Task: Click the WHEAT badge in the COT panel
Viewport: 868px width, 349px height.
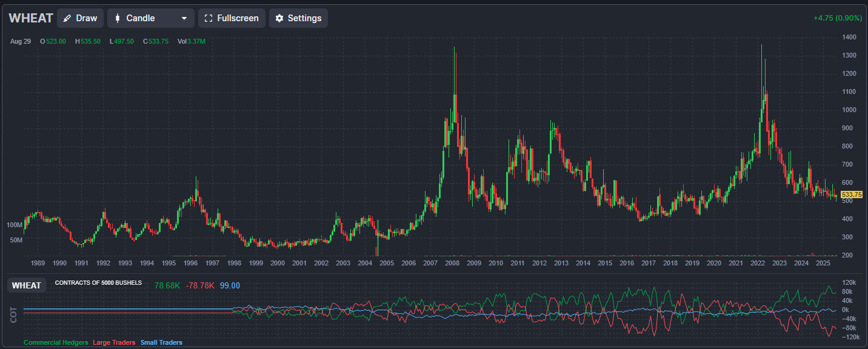Action: click(27, 285)
